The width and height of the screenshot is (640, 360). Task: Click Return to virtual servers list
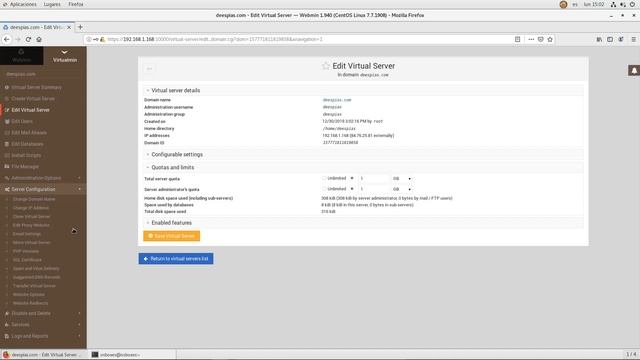[x=176, y=259]
